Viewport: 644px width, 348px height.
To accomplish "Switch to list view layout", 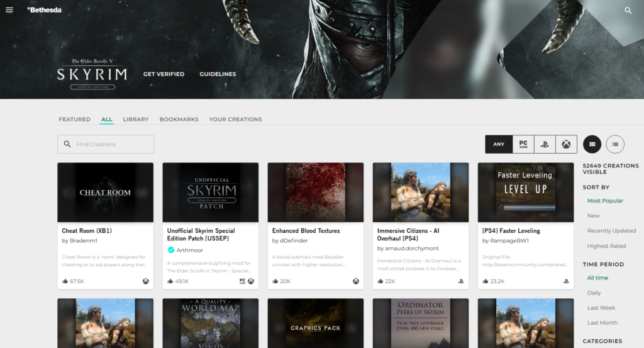I will point(615,144).
